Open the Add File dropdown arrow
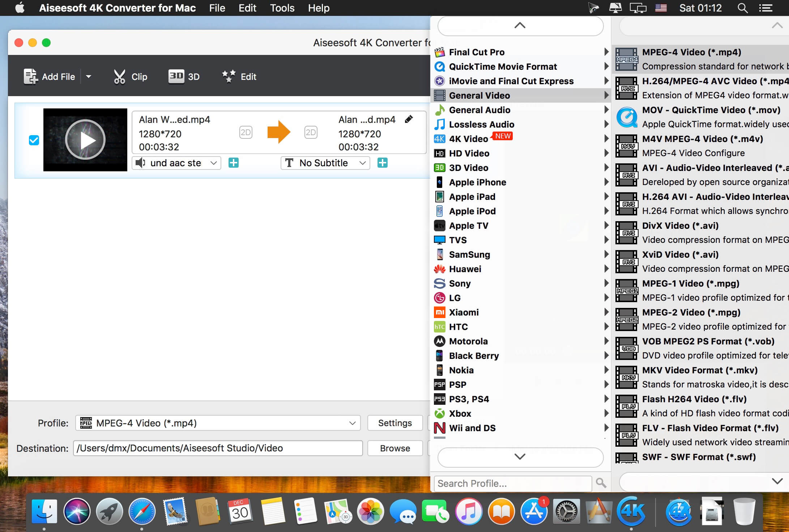The width and height of the screenshot is (789, 532). pyautogui.click(x=89, y=77)
